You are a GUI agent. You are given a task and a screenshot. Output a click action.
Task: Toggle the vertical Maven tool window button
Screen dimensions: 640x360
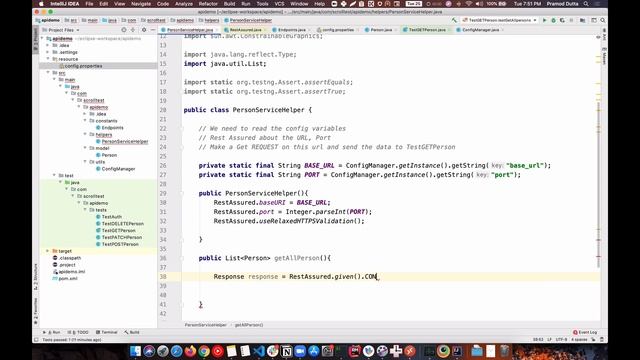pos(604,56)
